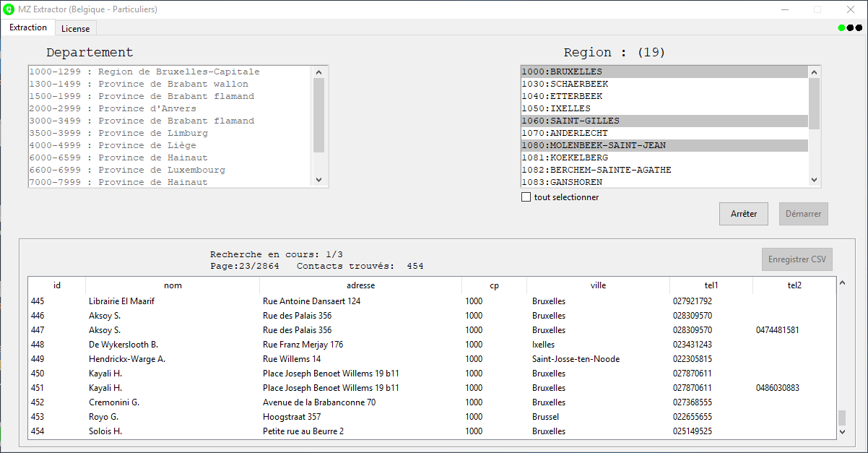Select 'Province de Liège' department
The height and width of the screenshot is (453, 868).
(170, 145)
